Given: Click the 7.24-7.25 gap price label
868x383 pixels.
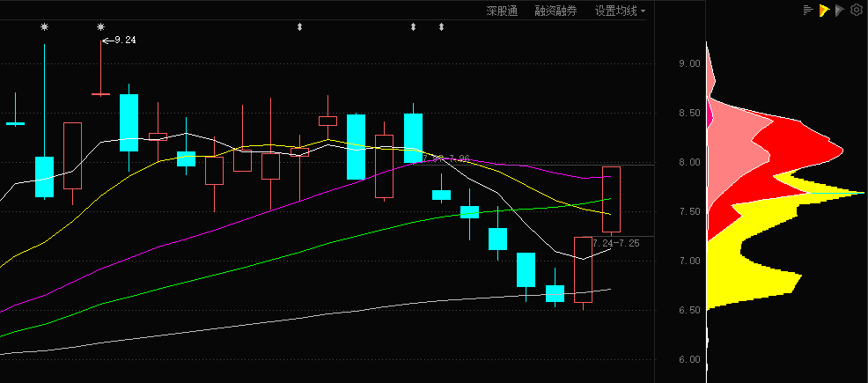Looking at the screenshot, I should (615, 243).
